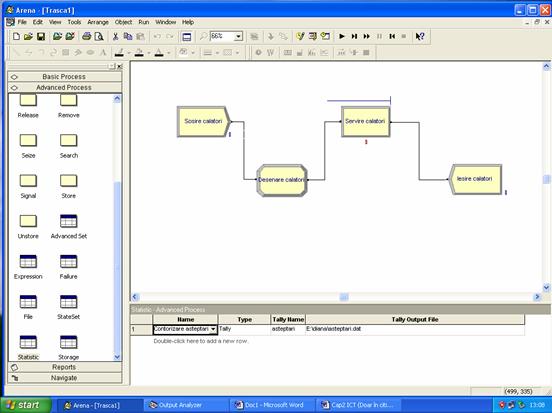Start the simulation with the Go button
Image resolution: width=552 pixels, height=413 pixels.
coord(341,36)
